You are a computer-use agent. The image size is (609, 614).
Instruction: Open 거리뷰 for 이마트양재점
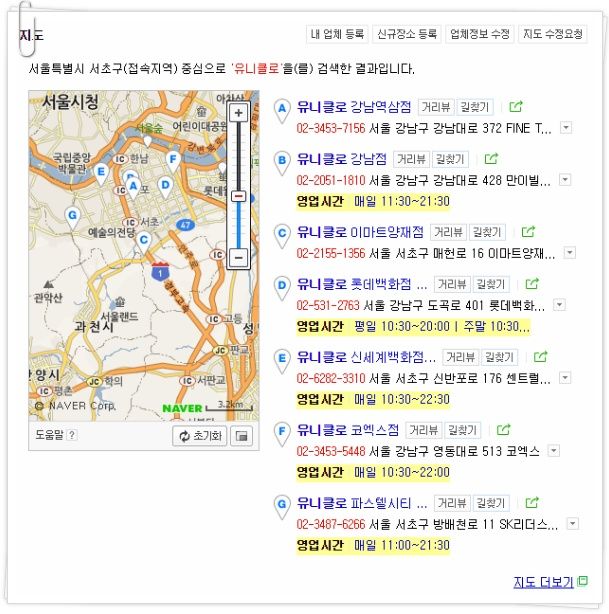[448, 232]
